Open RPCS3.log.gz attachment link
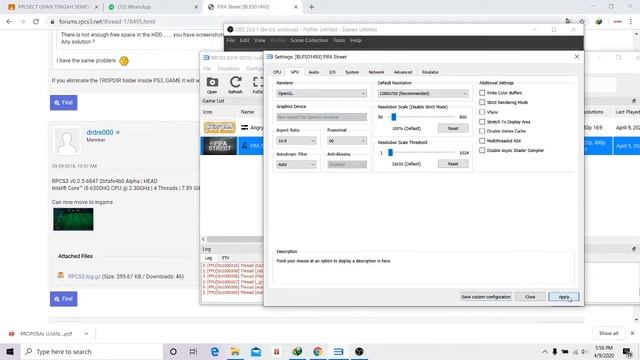The height and width of the screenshot is (360, 640). point(84,276)
